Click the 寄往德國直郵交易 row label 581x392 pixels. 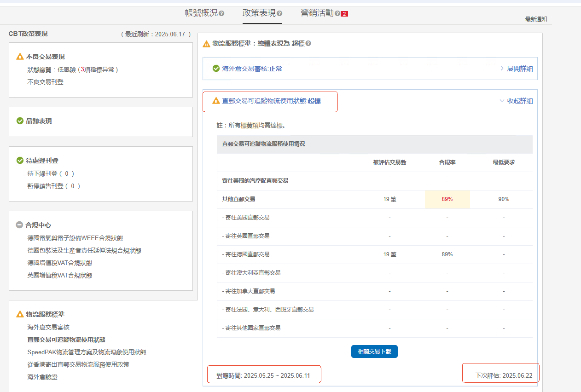(246, 254)
